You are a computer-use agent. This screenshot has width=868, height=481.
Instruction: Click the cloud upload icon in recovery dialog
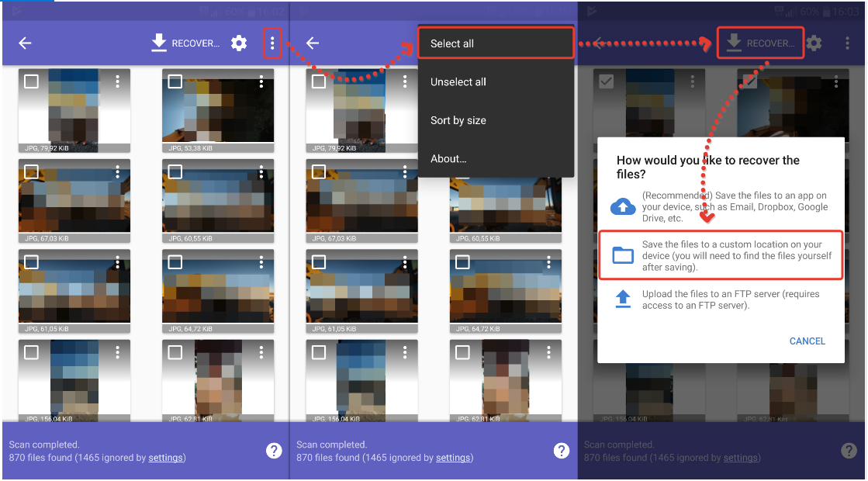coord(623,207)
